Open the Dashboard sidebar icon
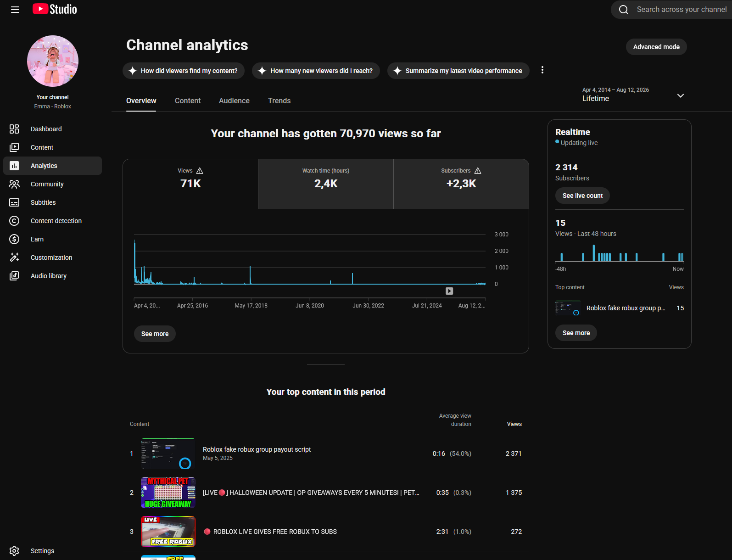 (14, 129)
